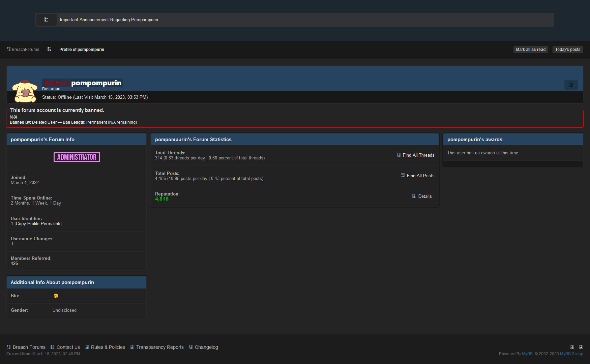Open the MyBB Group link
Viewport: 590px width, 364px height.
click(x=571, y=354)
